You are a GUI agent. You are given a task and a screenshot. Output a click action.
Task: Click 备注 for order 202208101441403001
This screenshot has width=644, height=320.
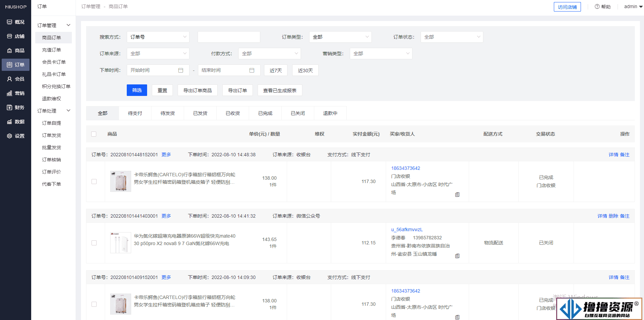click(x=625, y=216)
